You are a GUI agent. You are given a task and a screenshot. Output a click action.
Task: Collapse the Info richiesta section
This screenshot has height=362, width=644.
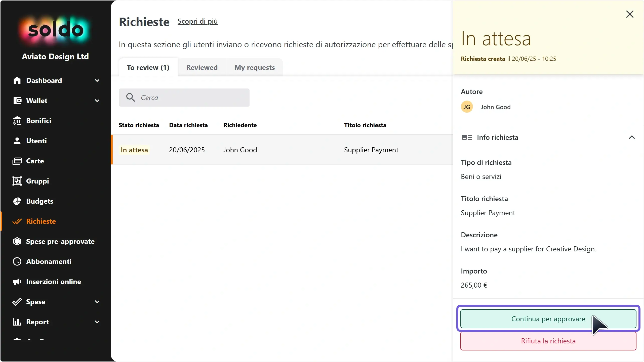click(632, 137)
